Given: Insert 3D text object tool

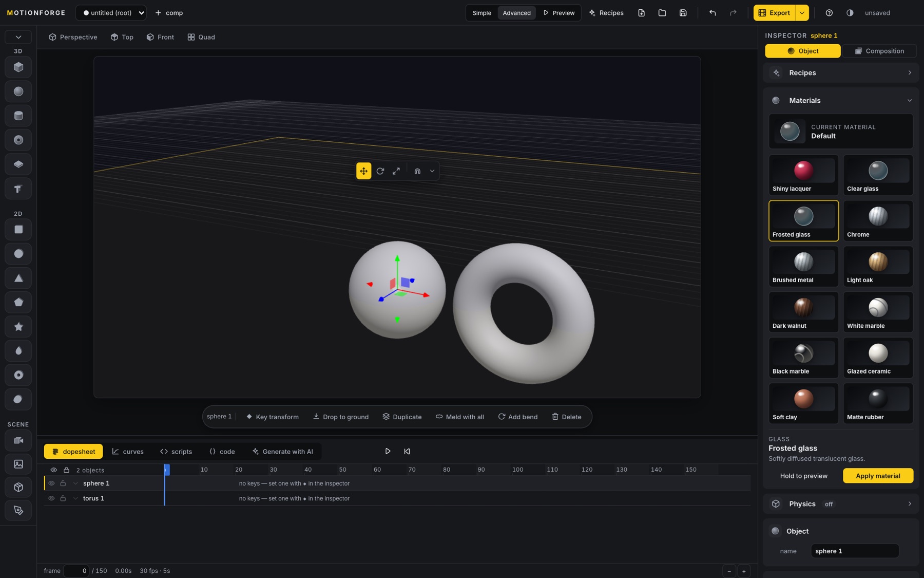Looking at the screenshot, I should (18, 189).
